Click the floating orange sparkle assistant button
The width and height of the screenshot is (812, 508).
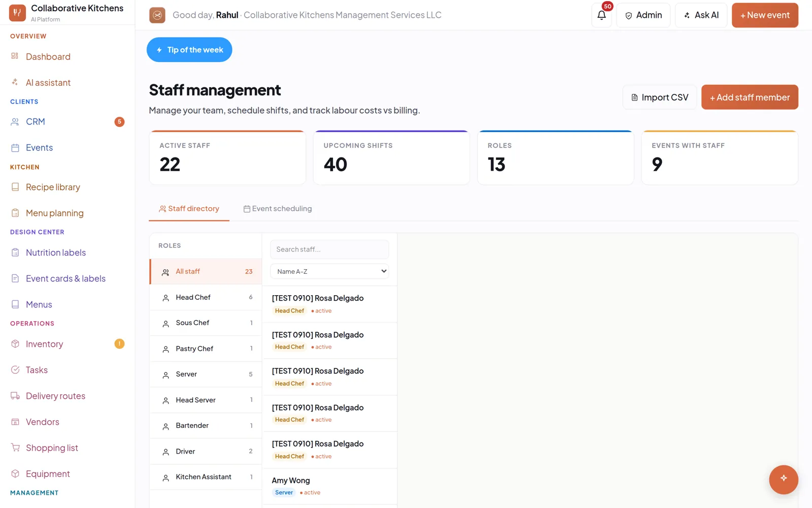tap(784, 479)
